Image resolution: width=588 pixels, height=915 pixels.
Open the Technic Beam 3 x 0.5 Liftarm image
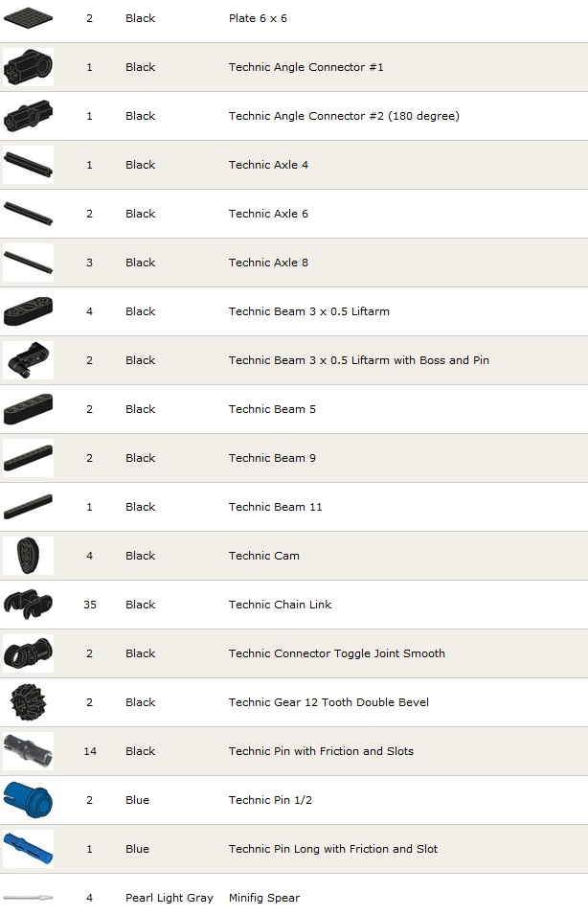click(x=28, y=311)
